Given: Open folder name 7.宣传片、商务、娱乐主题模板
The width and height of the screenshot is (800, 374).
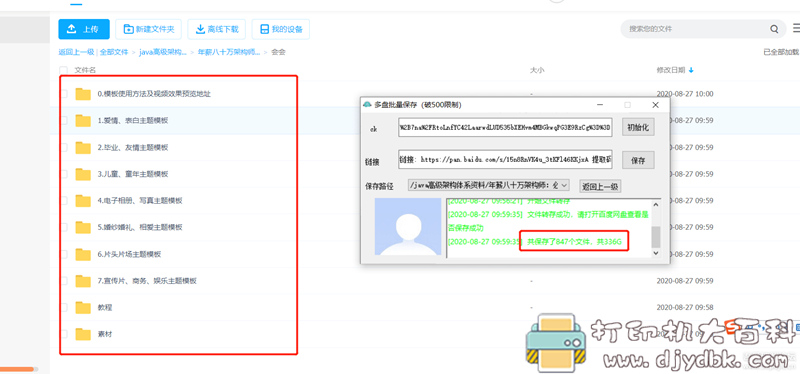Looking at the screenshot, I should pos(147,281).
